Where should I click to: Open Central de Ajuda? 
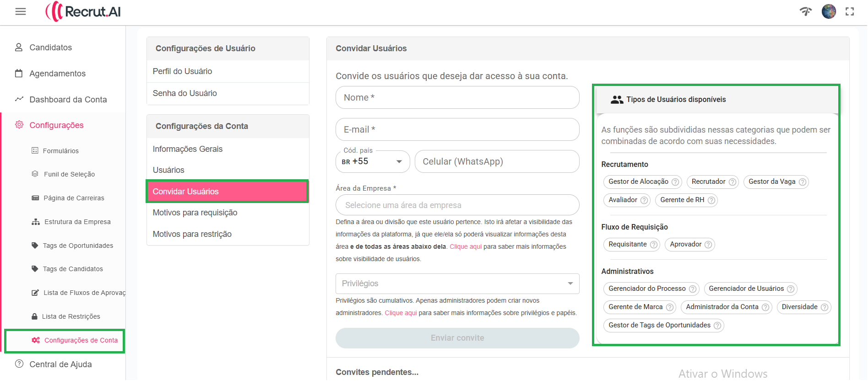click(60, 364)
